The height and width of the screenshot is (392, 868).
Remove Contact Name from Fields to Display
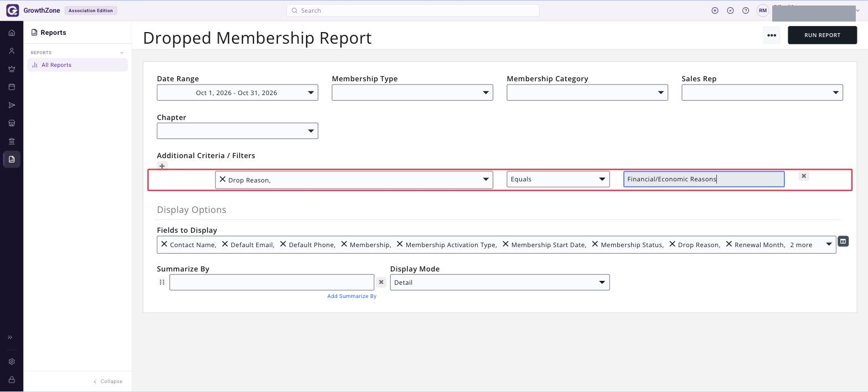[x=164, y=244]
